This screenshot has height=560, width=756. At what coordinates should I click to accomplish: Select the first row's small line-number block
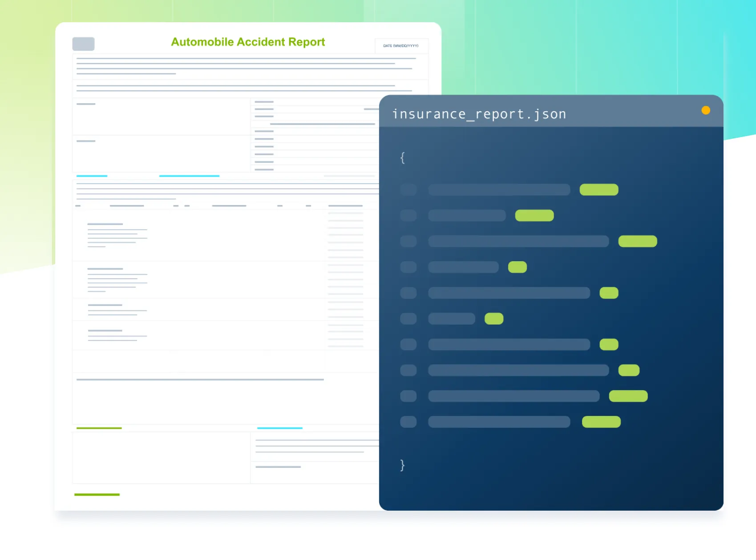coord(408,190)
